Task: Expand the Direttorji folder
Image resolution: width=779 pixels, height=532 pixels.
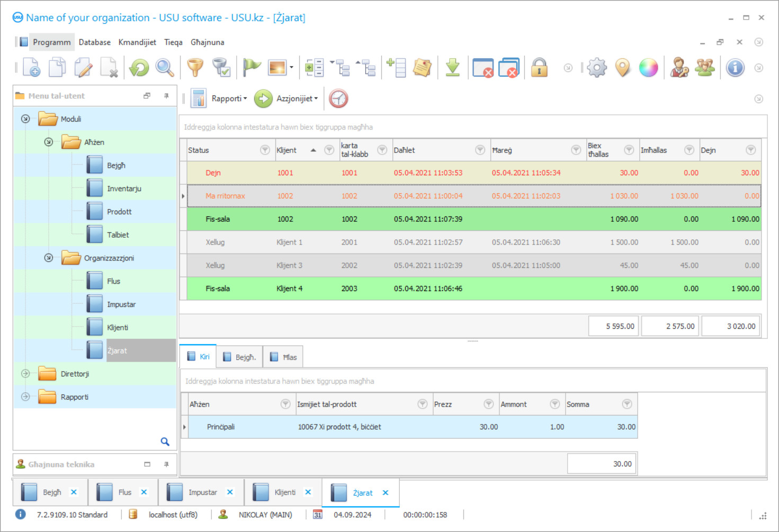Action: [25, 374]
